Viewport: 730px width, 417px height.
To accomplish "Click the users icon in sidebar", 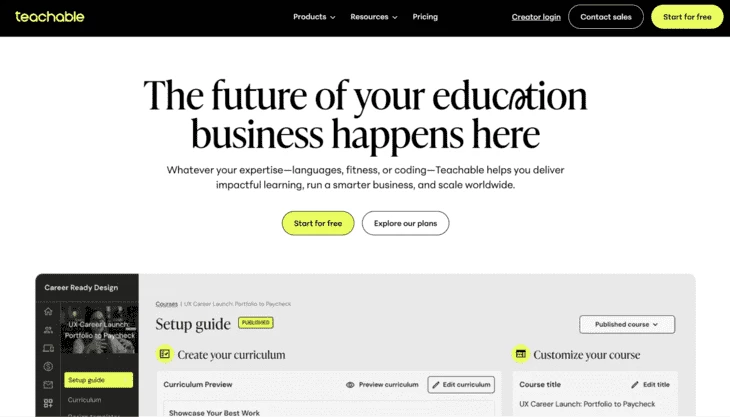I will (48, 329).
